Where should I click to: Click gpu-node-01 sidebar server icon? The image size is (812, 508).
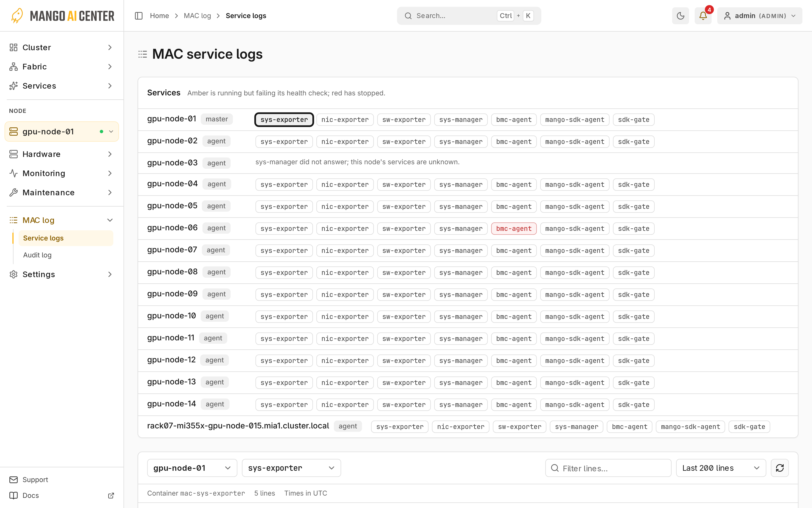pyautogui.click(x=13, y=131)
